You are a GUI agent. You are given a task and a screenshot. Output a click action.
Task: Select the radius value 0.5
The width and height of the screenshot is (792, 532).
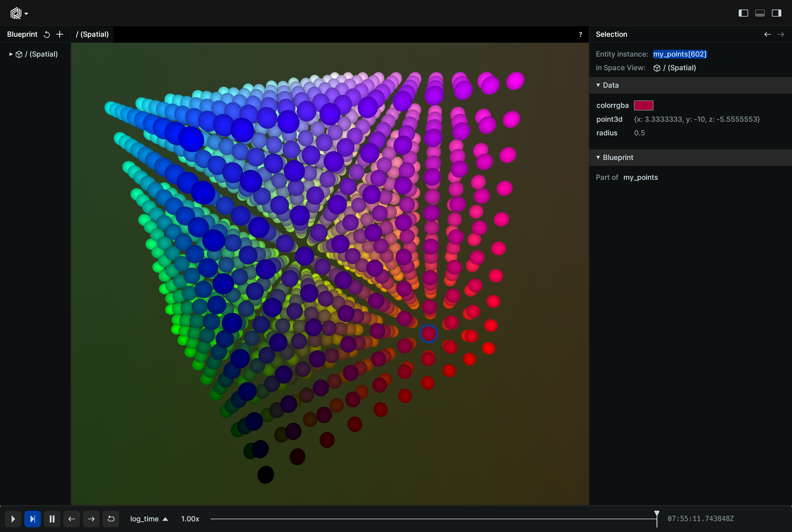(639, 133)
